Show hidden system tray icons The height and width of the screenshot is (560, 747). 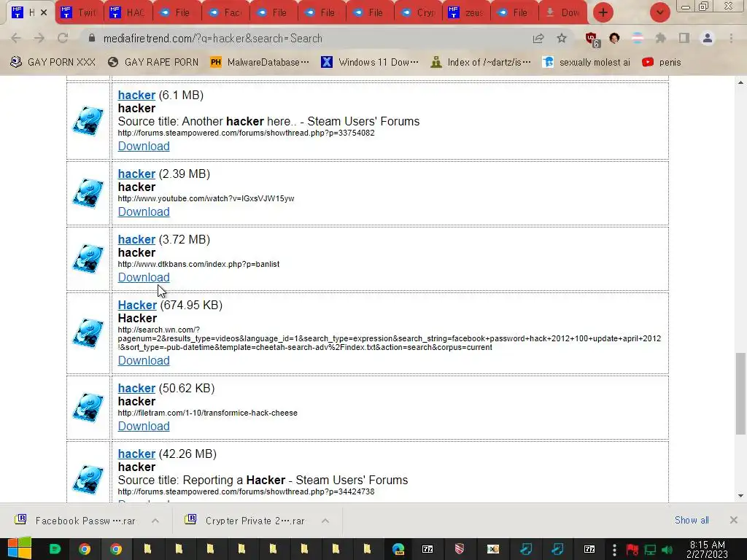[614, 549]
